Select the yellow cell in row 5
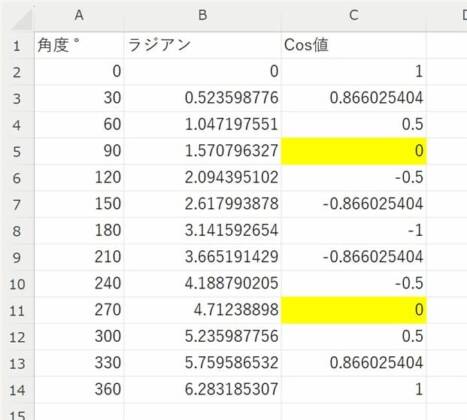 354,151
